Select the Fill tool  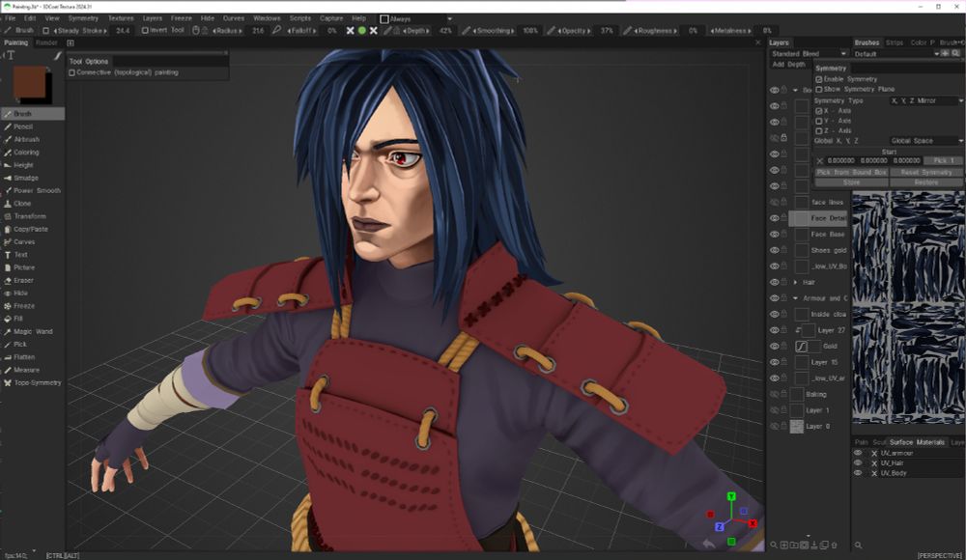coord(32,319)
